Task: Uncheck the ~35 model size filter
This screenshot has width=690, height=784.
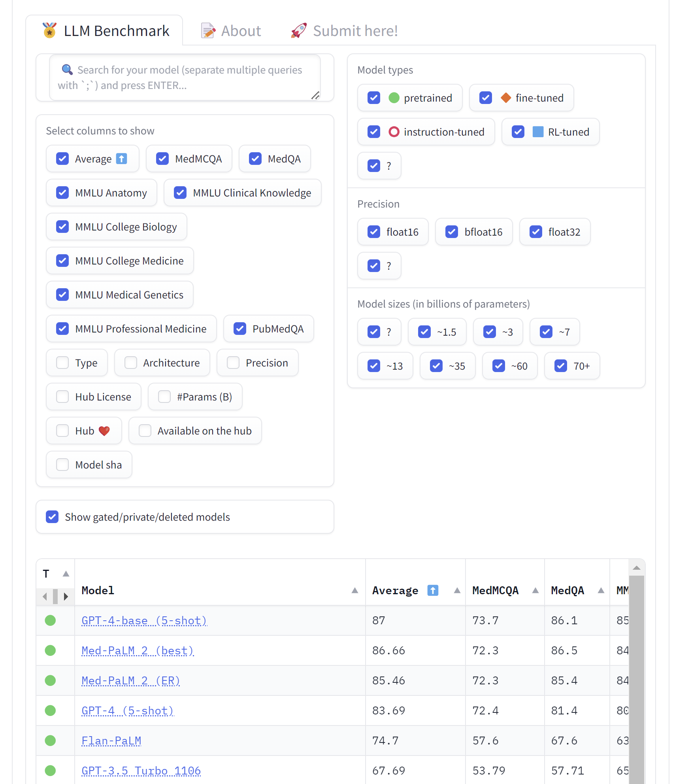Action: (436, 366)
